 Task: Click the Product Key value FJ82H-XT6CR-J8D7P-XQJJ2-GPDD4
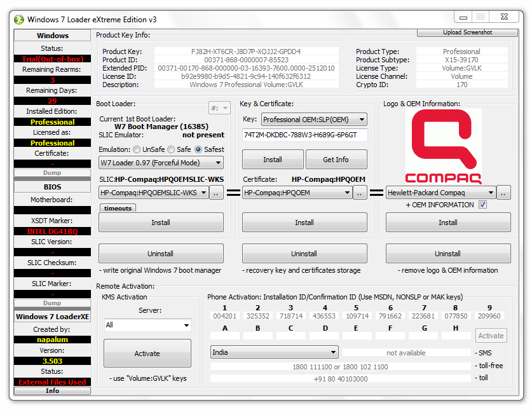click(247, 52)
